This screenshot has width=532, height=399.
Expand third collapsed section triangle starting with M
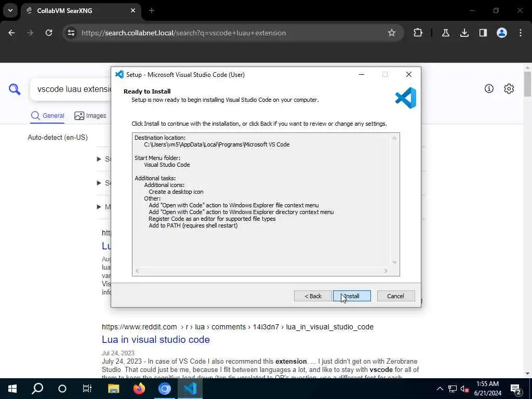coord(99,207)
